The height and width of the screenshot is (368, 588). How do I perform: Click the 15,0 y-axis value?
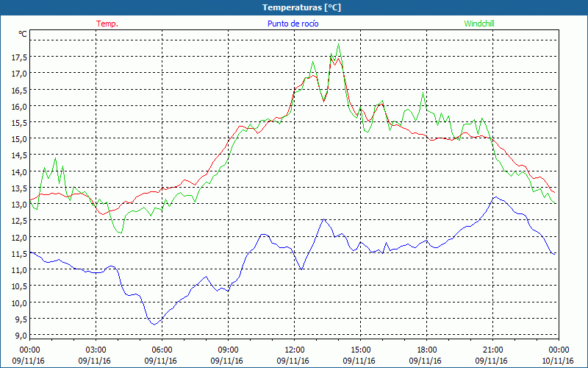click(19, 139)
